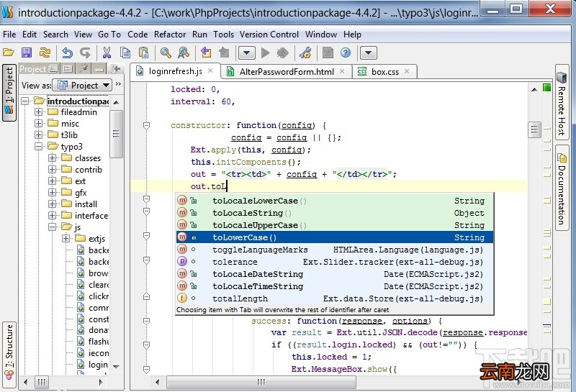
Task: Select totalLength completion item
Action: (334, 298)
